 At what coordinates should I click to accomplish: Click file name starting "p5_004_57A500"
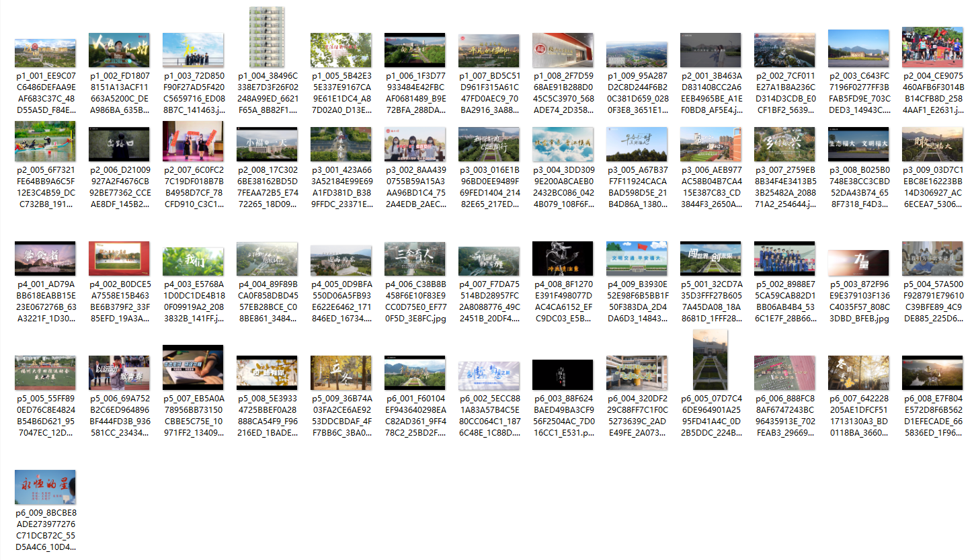tap(932, 302)
